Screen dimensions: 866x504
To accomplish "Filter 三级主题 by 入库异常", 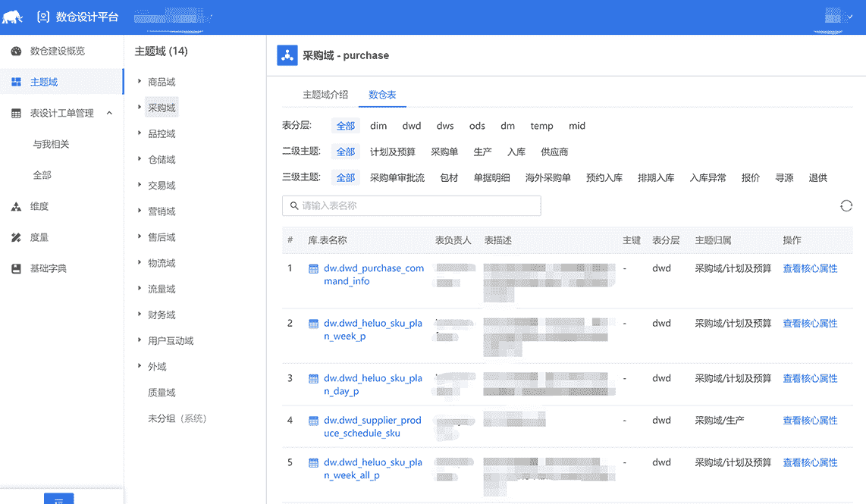I will pos(708,178).
